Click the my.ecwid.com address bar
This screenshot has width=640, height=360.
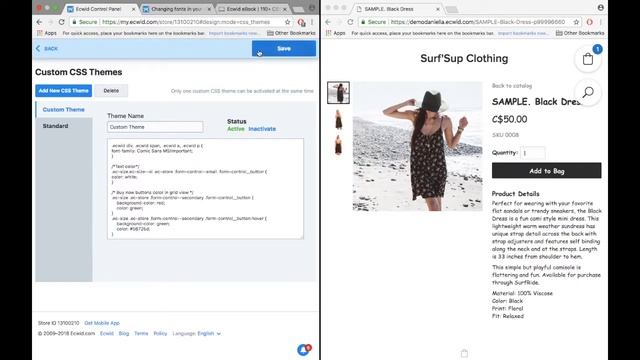186,22
